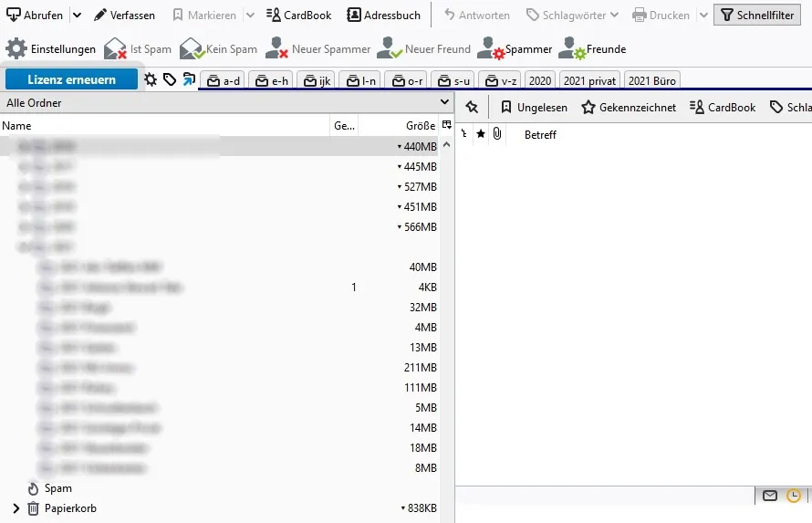Mark message with Ist Spam

pos(137,48)
